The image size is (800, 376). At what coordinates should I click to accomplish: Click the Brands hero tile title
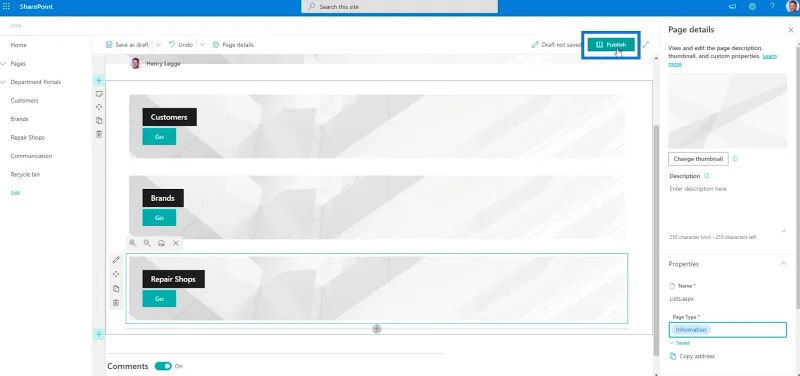[163, 198]
